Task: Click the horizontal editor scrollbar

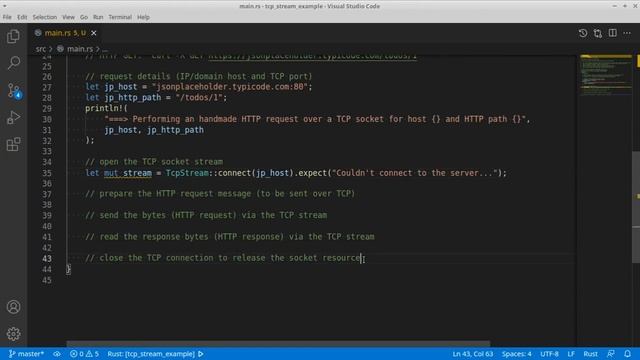Action: pyautogui.click(x=278, y=344)
